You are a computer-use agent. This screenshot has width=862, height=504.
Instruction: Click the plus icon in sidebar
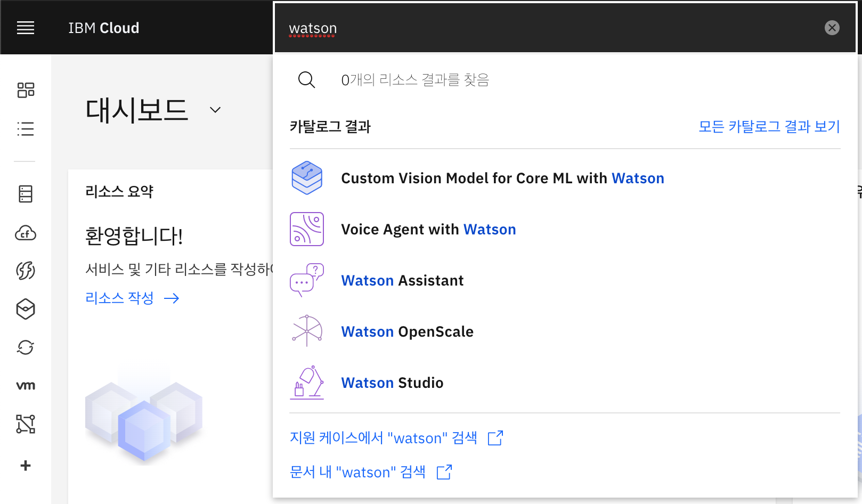coord(26,466)
